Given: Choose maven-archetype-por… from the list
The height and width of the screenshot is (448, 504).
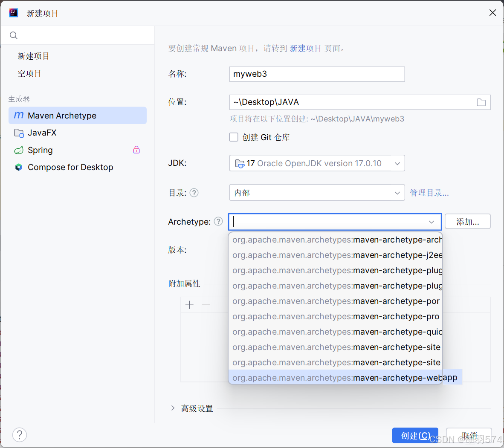Looking at the screenshot, I should point(335,301).
